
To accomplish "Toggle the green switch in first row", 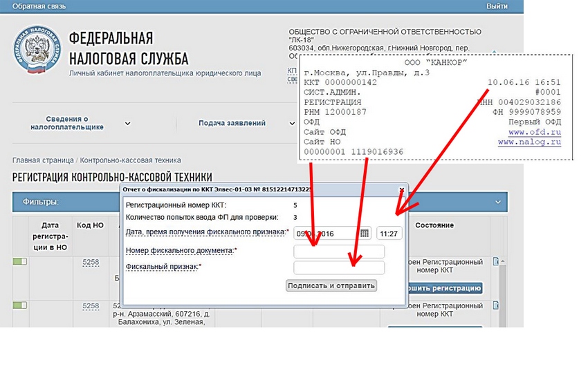I will [20, 261].
